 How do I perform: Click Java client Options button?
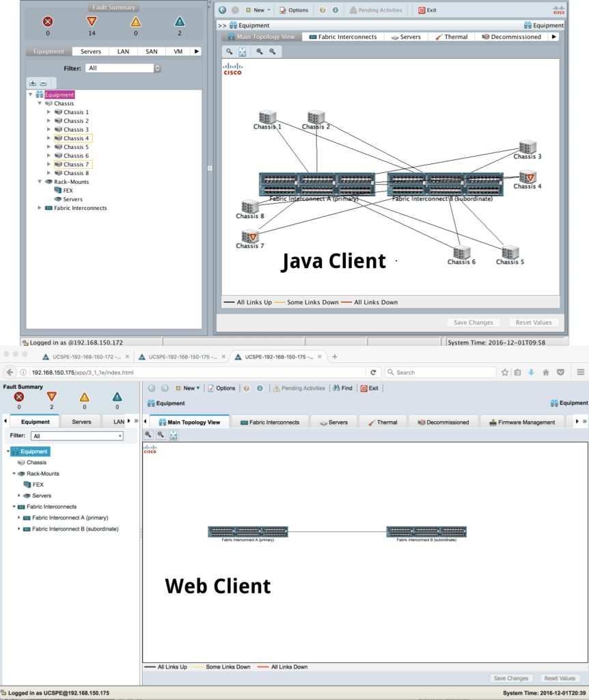[294, 10]
